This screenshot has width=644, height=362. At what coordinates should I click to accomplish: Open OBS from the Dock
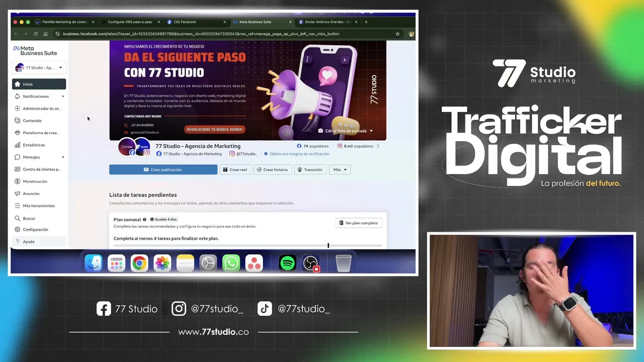[310, 263]
